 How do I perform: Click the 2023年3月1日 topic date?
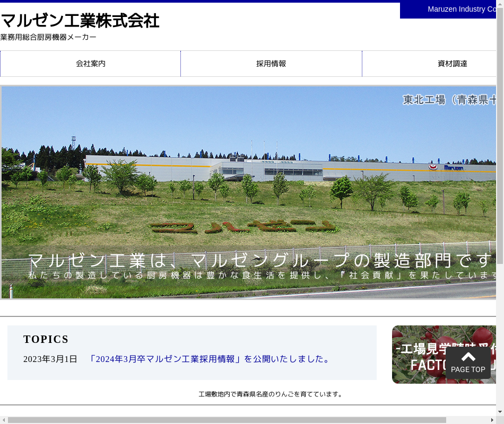pos(50,359)
